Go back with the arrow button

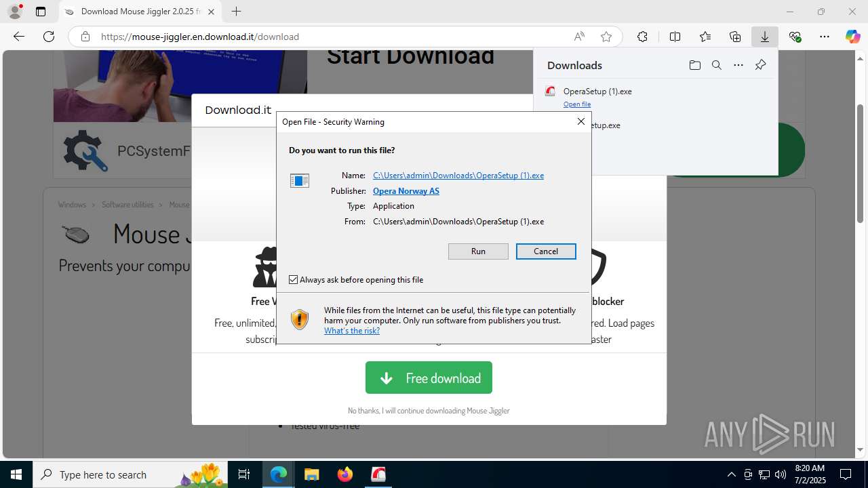click(19, 37)
